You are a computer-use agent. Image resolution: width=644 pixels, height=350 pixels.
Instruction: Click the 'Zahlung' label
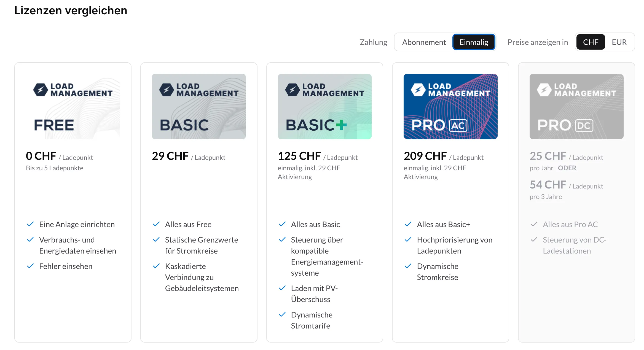click(374, 42)
